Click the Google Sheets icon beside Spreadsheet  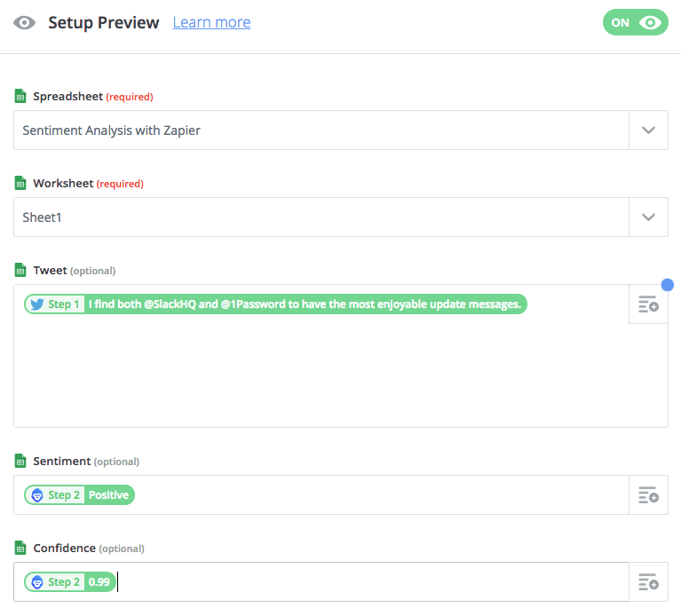20,97
